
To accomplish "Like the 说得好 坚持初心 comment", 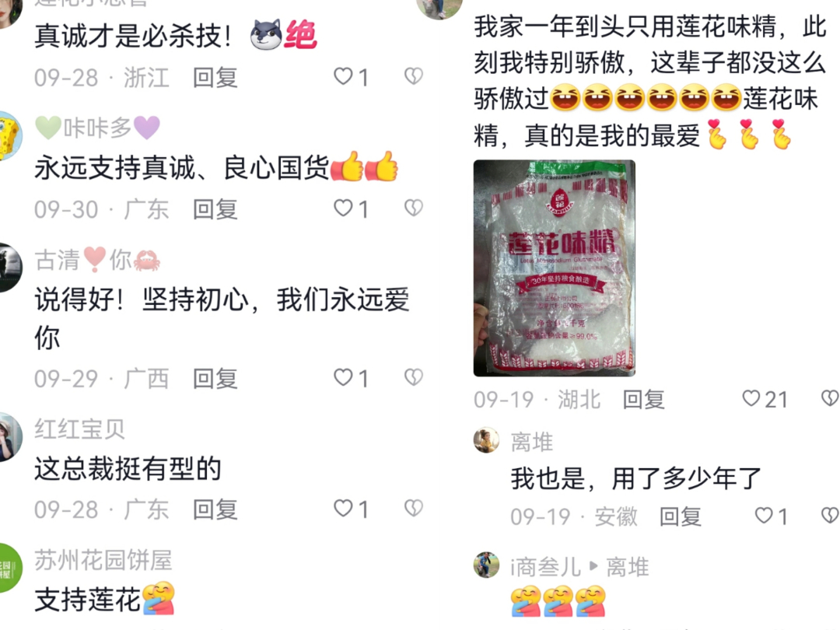I will pos(351,378).
